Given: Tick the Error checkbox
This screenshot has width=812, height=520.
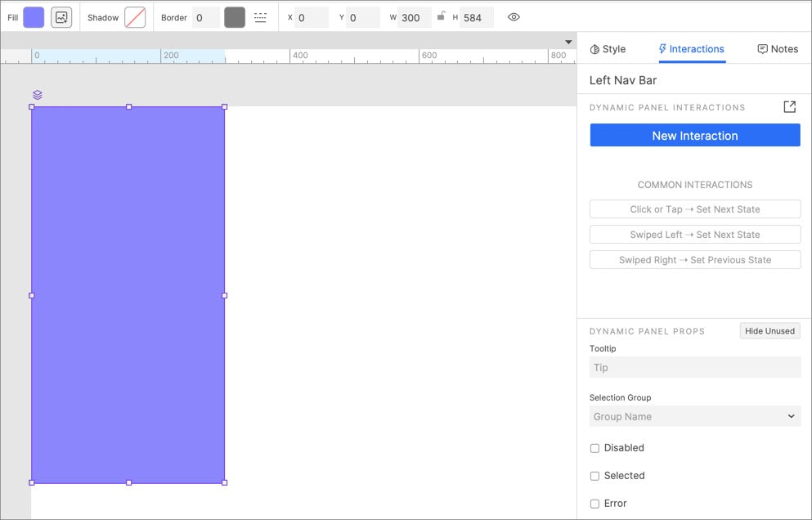Looking at the screenshot, I should pos(594,504).
